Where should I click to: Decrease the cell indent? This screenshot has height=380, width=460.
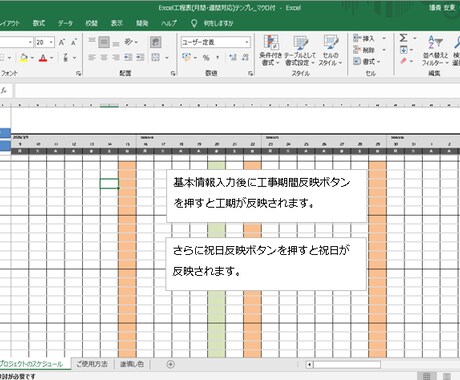coord(128,58)
